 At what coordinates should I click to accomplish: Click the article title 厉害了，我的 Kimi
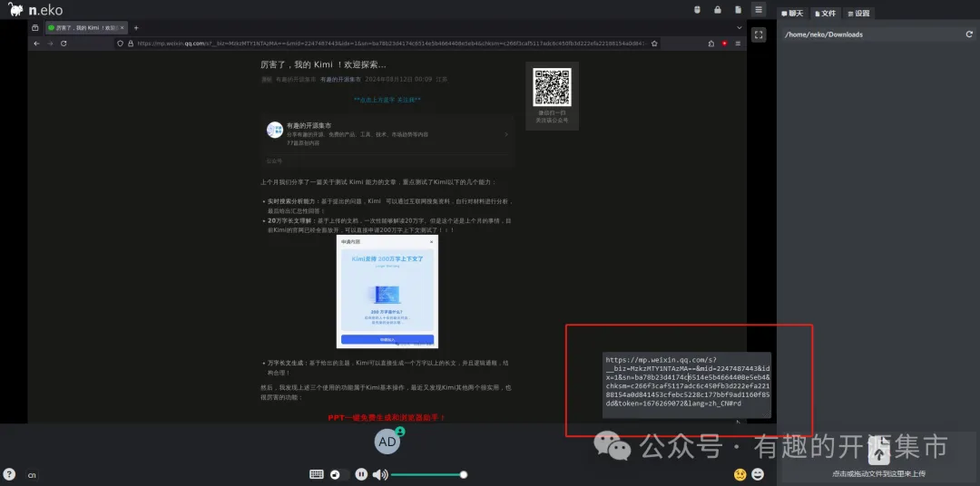(323, 64)
